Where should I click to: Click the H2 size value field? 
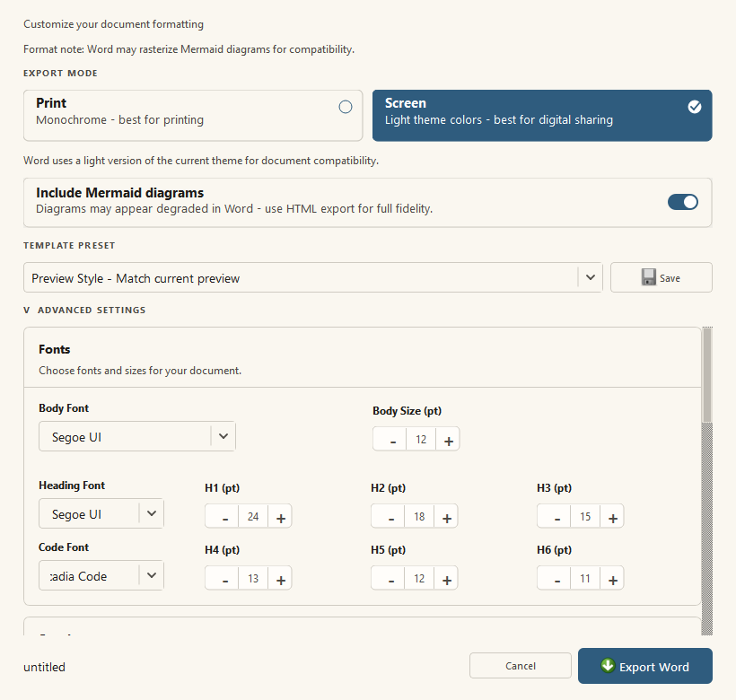pyautogui.click(x=419, y=517)
